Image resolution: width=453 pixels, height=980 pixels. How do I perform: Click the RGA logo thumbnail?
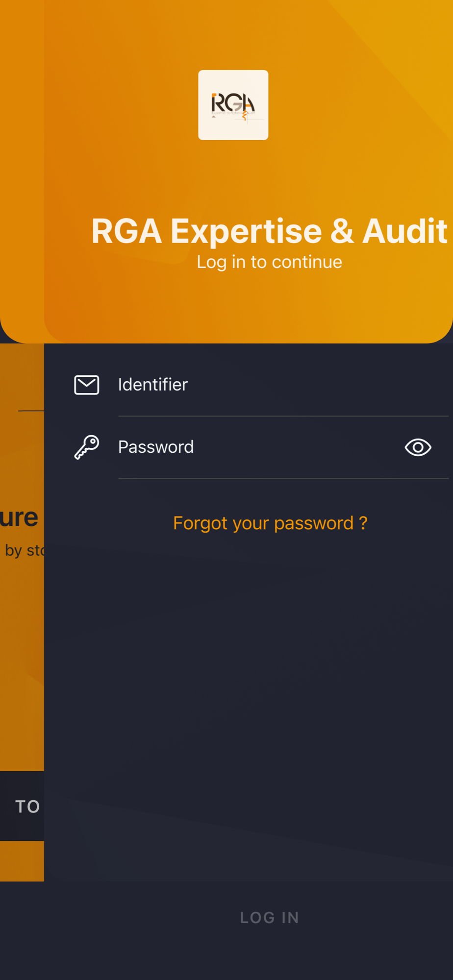(x=233, y=105)
